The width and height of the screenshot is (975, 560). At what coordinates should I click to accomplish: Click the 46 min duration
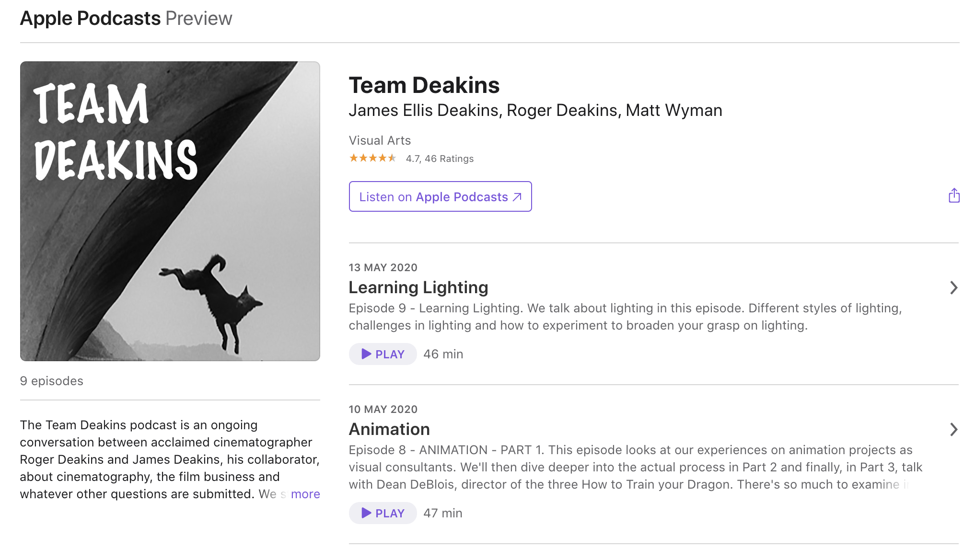coord(443,354)
